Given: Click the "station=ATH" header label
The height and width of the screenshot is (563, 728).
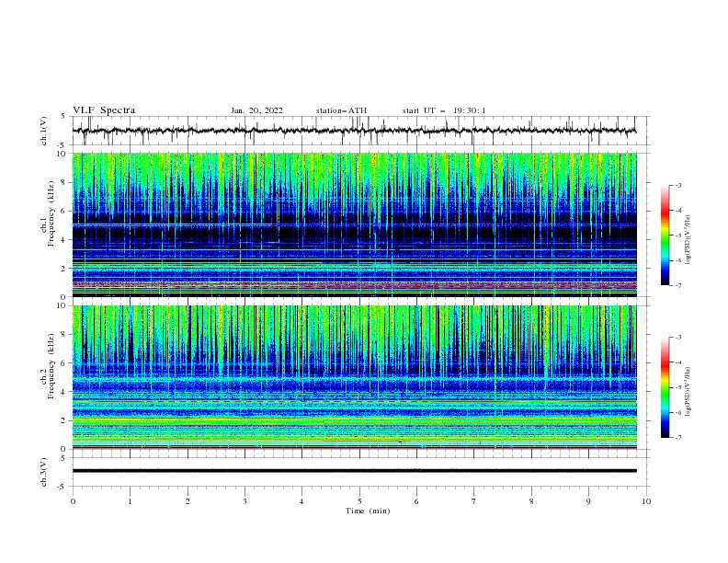Looking at the screenshot, I should click(341, 110).
